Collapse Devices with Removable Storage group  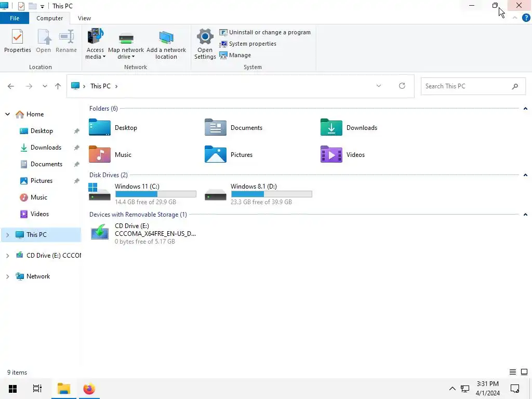click(x=525, y=215)
